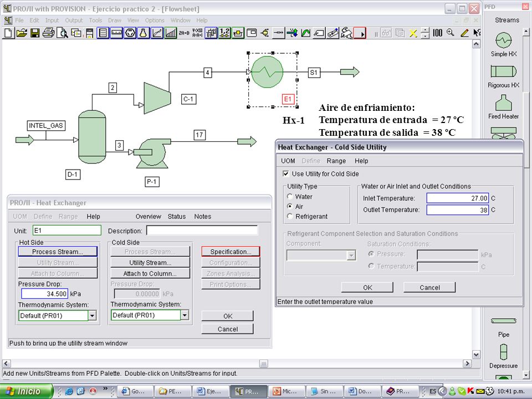Click the Outlet Temperature field
Viewport: 532px width, 399px height.
457,209
